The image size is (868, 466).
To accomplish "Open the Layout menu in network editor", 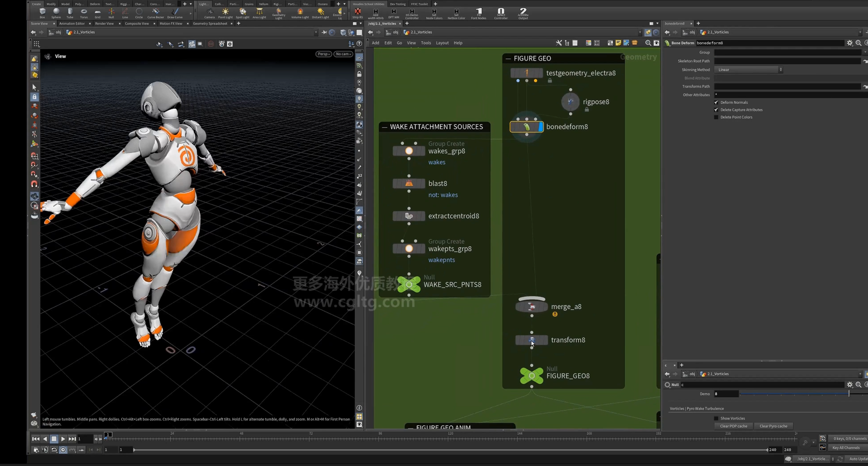I will pos(442,43).
